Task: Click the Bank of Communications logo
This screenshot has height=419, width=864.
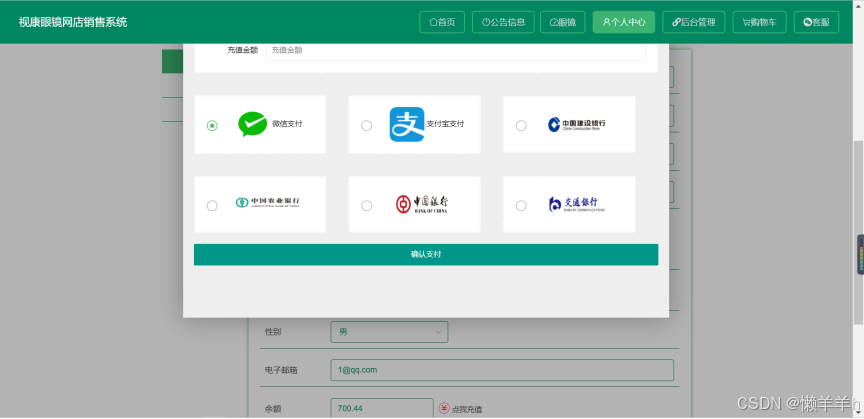Action: click(576, 204)
